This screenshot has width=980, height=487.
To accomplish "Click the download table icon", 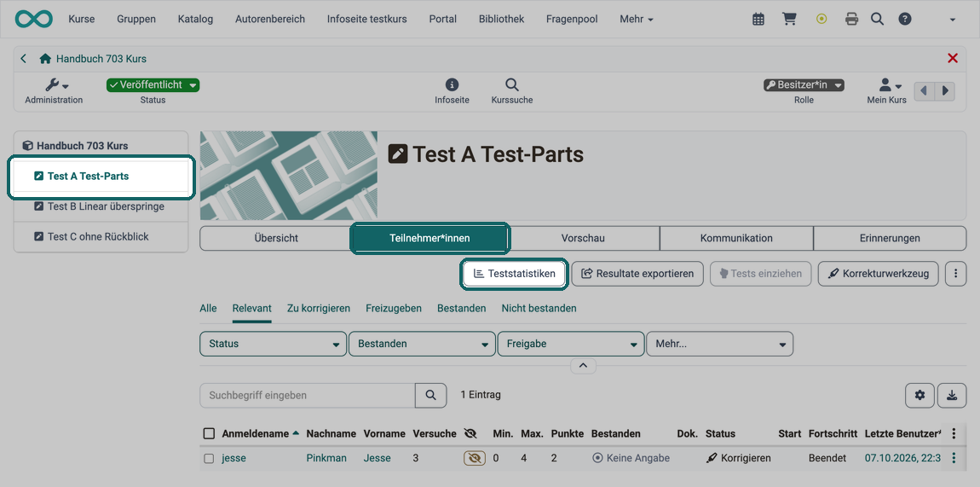I will 952,395.
